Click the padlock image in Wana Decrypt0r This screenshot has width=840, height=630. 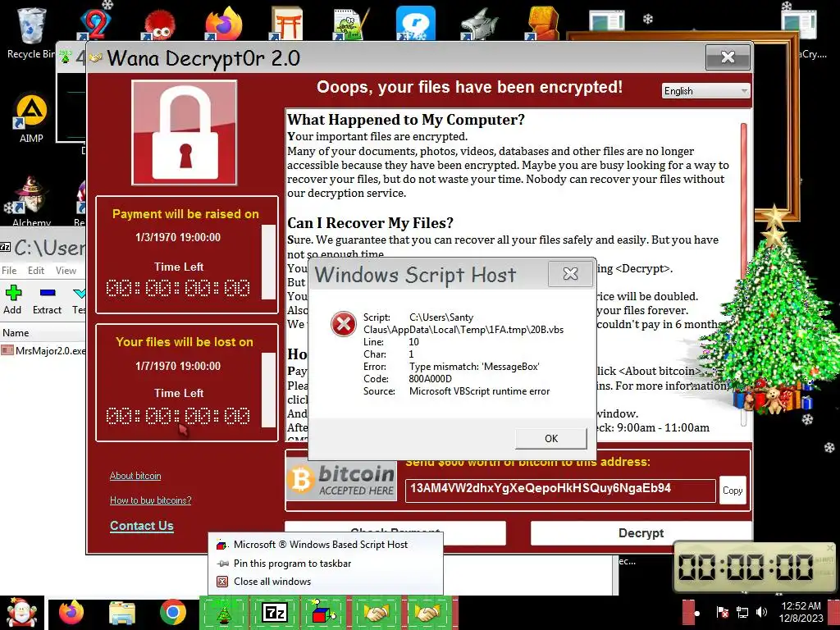185,132
